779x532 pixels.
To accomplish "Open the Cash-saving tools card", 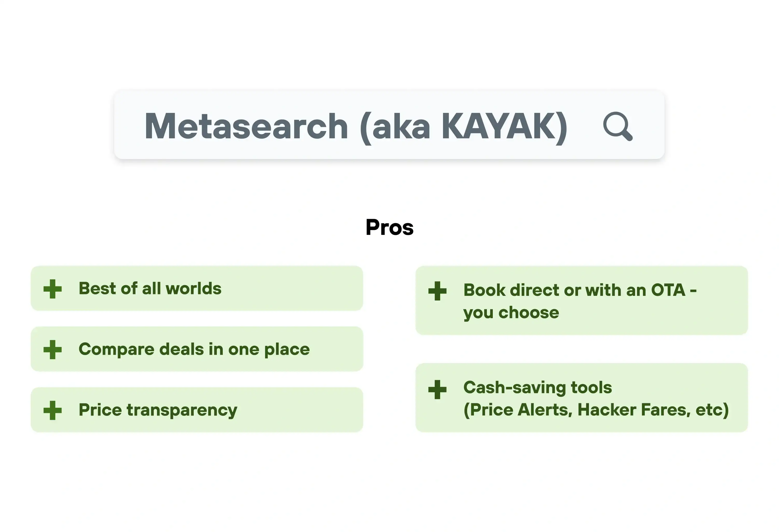I will 582,398.
